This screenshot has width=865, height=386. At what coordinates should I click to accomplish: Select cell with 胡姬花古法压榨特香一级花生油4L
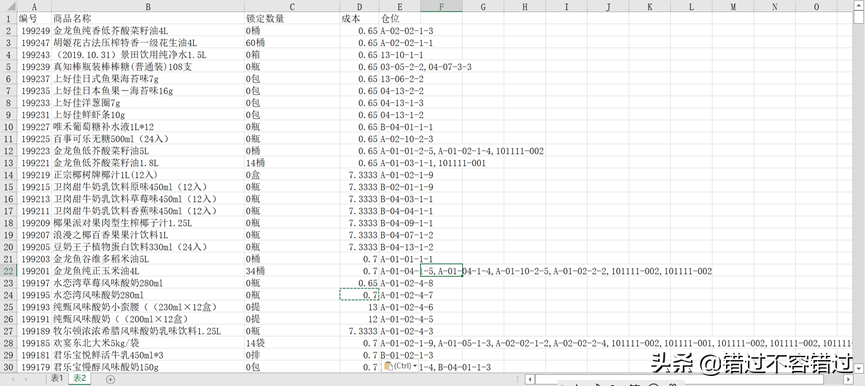pos(148,42)
